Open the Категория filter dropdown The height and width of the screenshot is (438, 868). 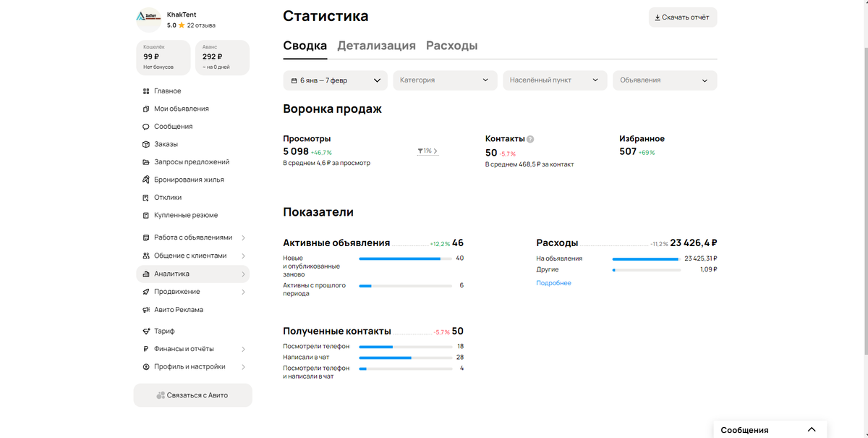[444, 80]
